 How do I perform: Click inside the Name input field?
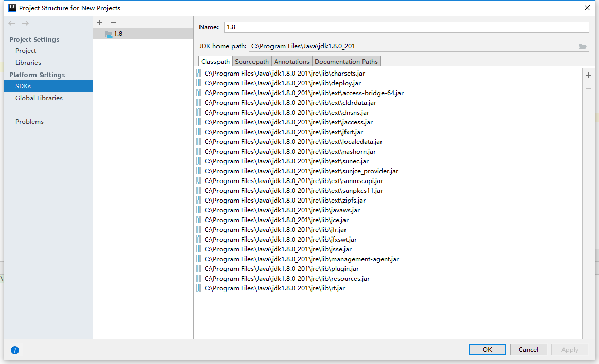[x=360, y=27]
